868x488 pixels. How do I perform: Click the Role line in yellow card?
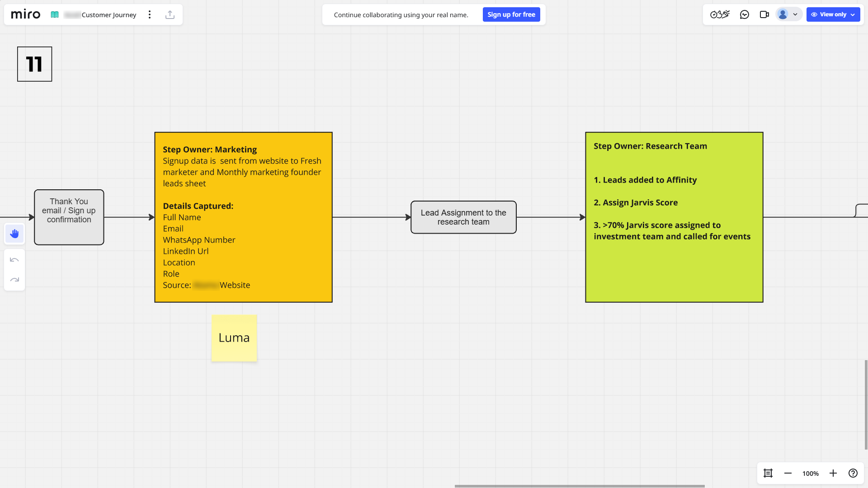click(171, 274)
